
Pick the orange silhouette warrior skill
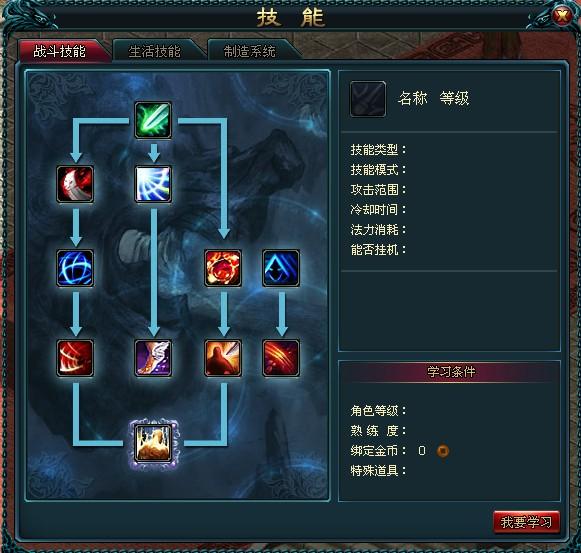pos(223,358)
